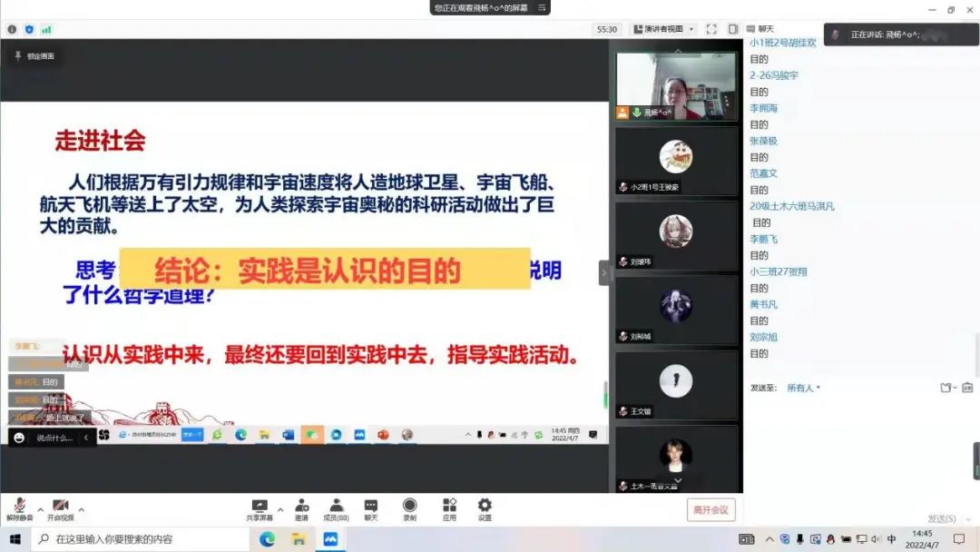Viewport: 980px width, 552px height.
Task: Open the 所有人 recipient dropdown
Action: pos(803,388)
